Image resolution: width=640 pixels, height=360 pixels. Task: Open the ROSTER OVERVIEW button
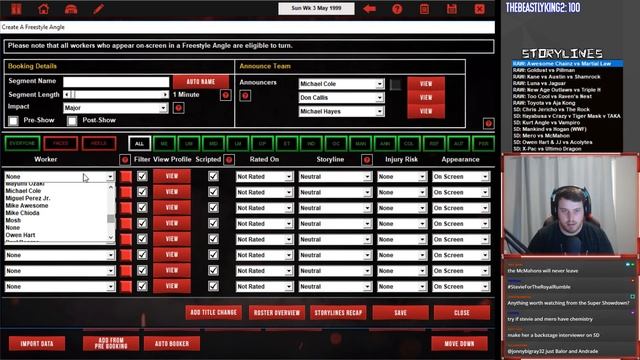pyautogui.click(x=277, y=312)
